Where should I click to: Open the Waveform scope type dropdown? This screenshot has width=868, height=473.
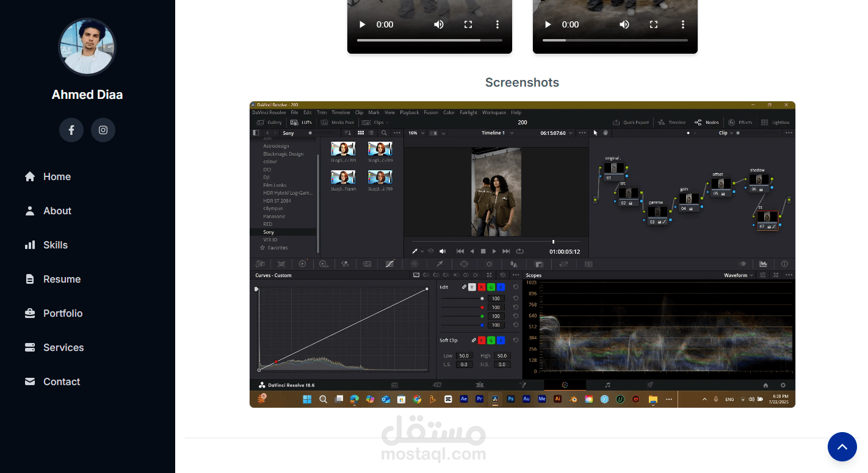click(x=739, y=275)
